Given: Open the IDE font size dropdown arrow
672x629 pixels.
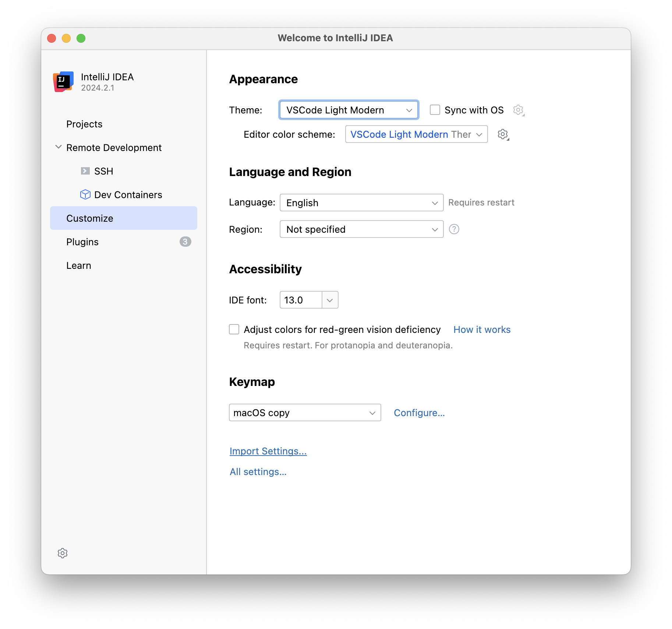Looking at the screenshot, I should (330, 300).
